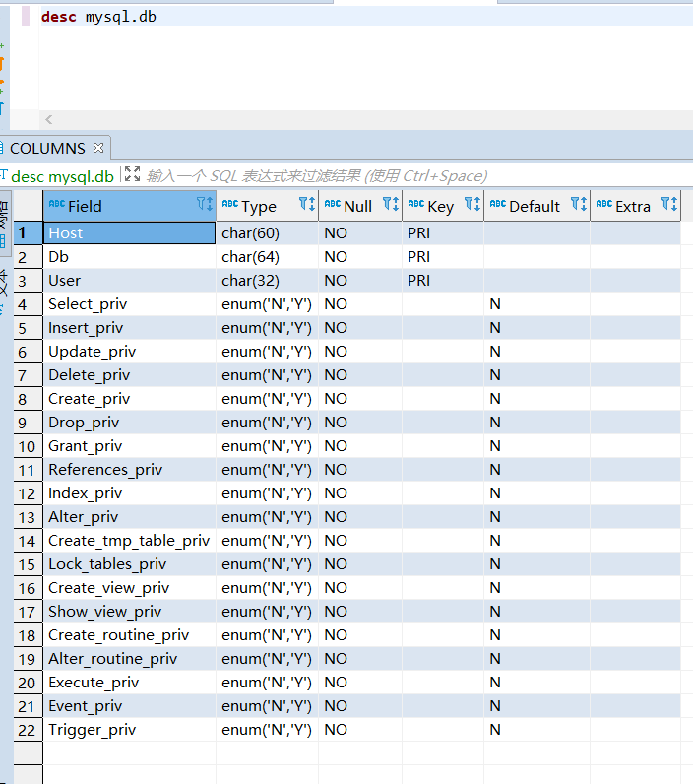Click the SQL filter expression input field

click(315, 175)
